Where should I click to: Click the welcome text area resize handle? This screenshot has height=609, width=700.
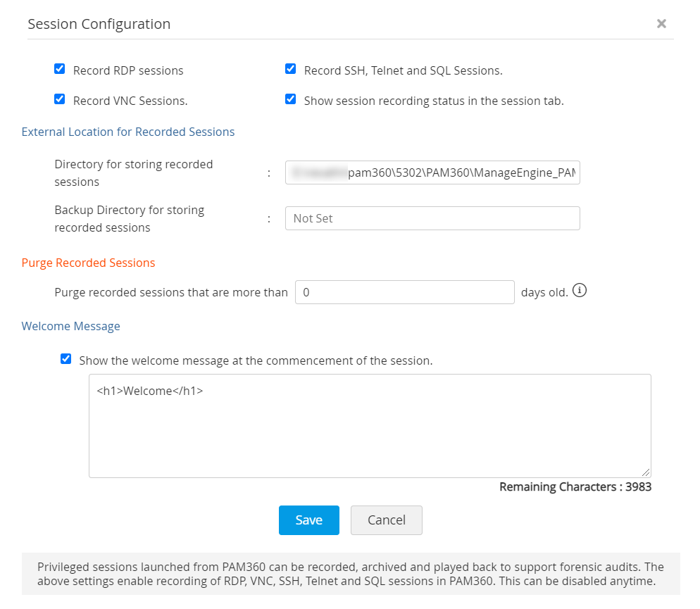tap(646, 472)
